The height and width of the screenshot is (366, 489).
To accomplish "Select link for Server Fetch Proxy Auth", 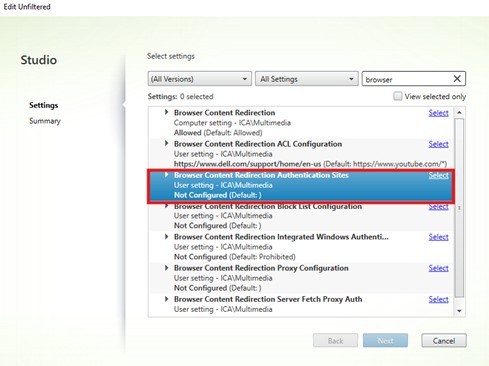I will (x=438, y=299).
